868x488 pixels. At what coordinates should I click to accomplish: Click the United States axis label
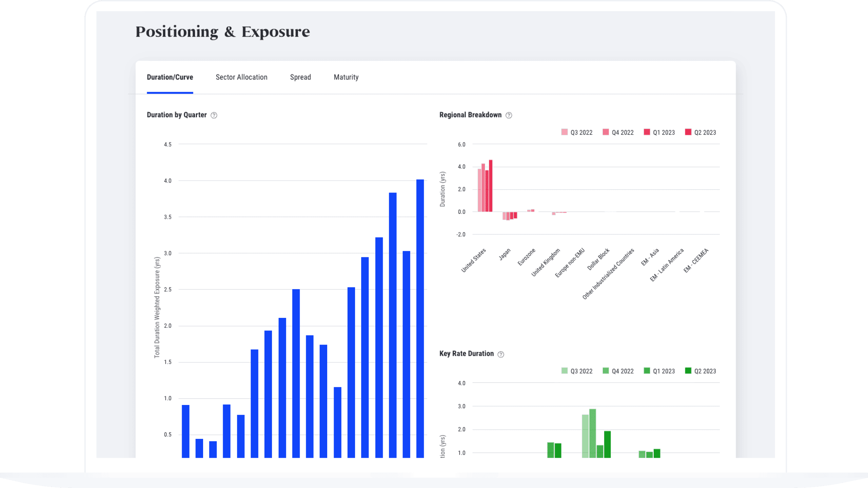coord(474,260)
